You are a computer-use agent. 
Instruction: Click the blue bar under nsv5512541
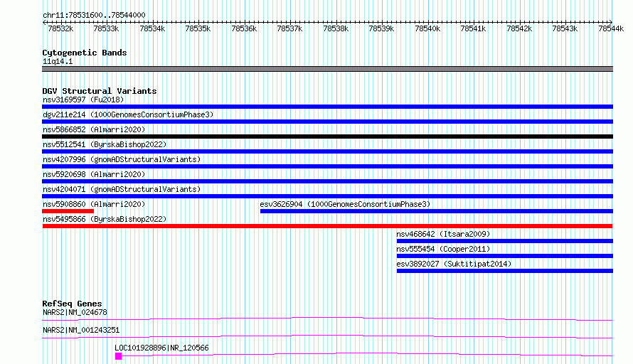coord(327,151)
